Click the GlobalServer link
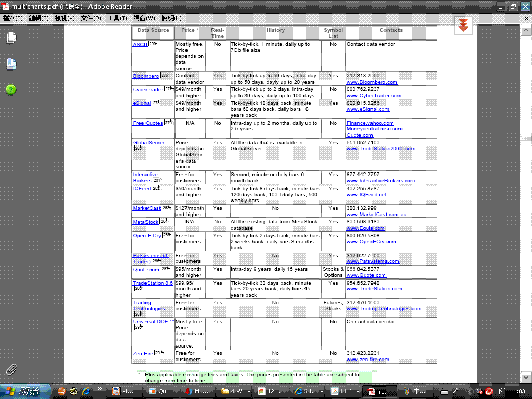The width and height of the screenshot is (532, 399). pos(149,143)
